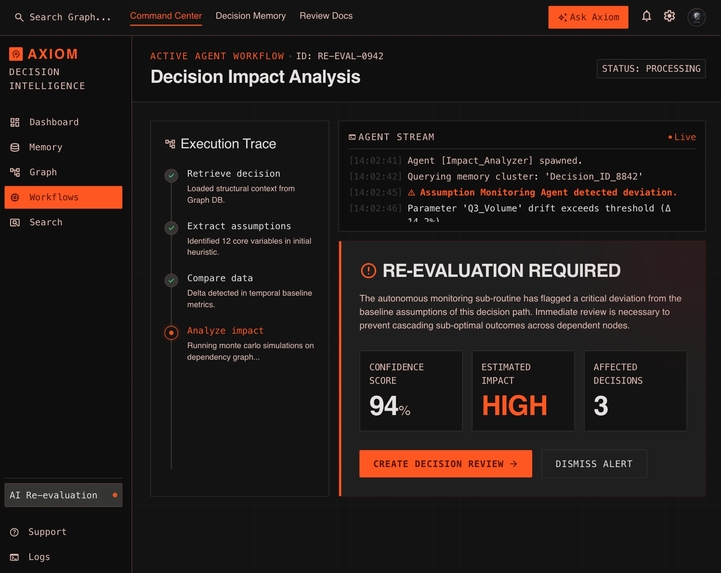
Task: Click the search magnifier icon
Action: pos(19,17)
